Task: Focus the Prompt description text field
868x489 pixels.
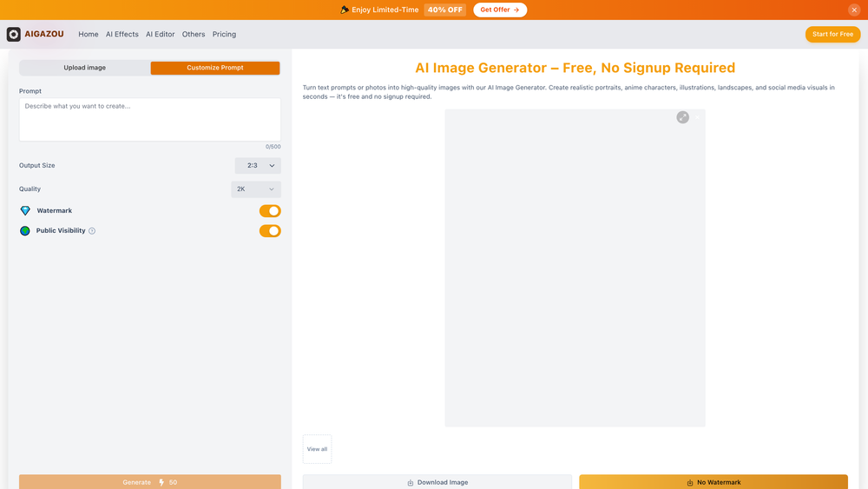Action: click(x=150, y=120)
